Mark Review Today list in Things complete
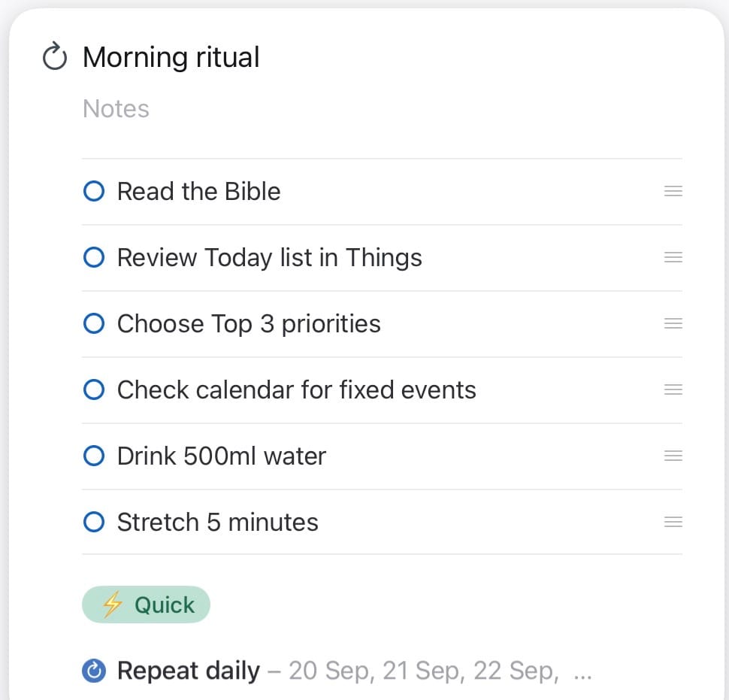 click(x=93, y=258)
